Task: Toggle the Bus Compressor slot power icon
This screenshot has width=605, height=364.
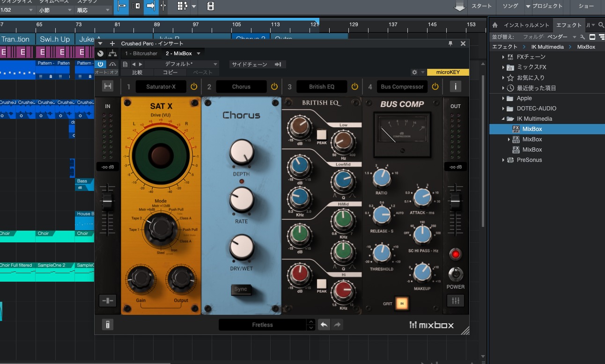Action: pos(435,87)
